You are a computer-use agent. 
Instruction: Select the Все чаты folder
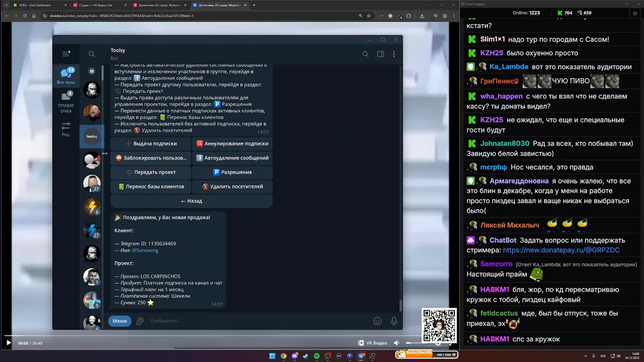point(66,76)
